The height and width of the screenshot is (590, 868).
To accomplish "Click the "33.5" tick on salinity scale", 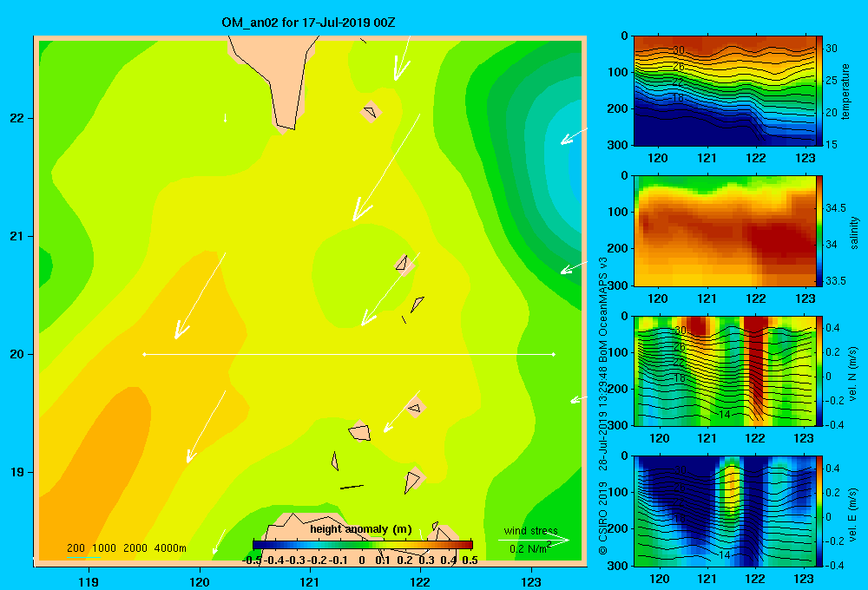I will coord(836,280).
